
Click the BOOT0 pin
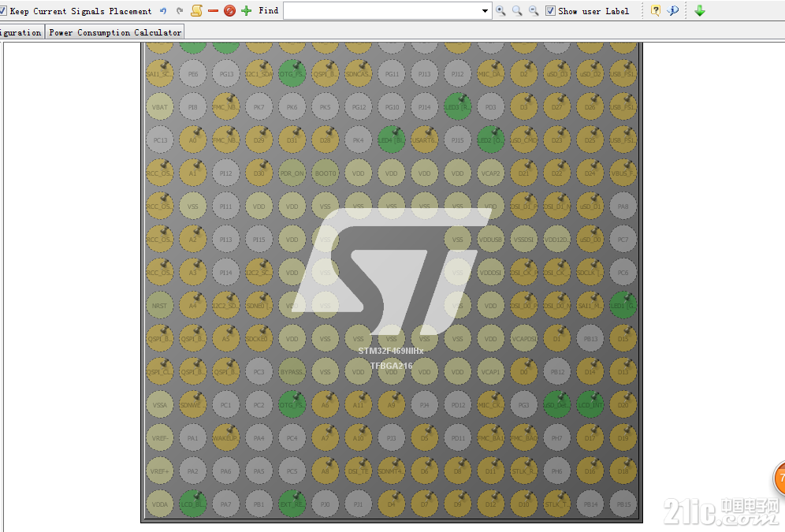[326, 173]
